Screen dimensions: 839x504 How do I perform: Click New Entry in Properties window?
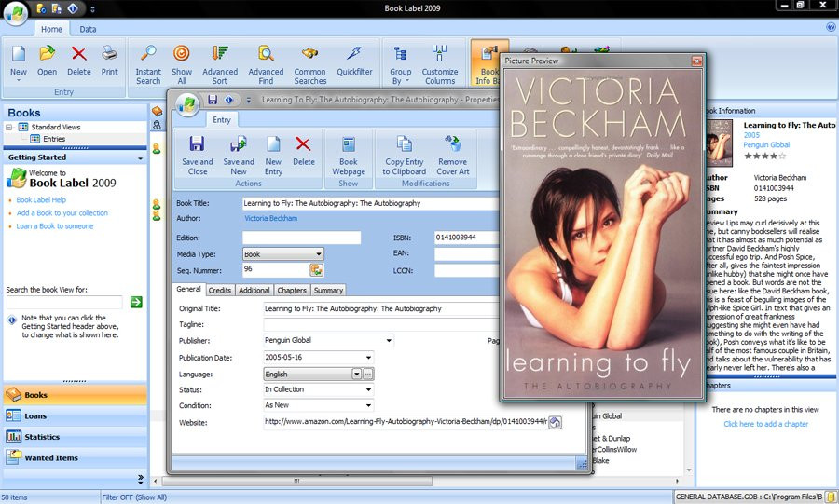(273, 155)
